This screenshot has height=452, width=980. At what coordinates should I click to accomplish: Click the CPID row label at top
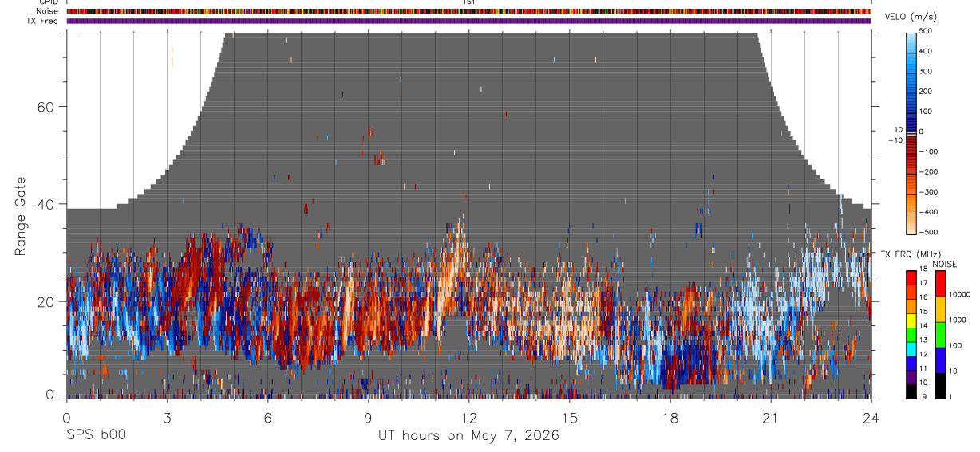(49, 2)
